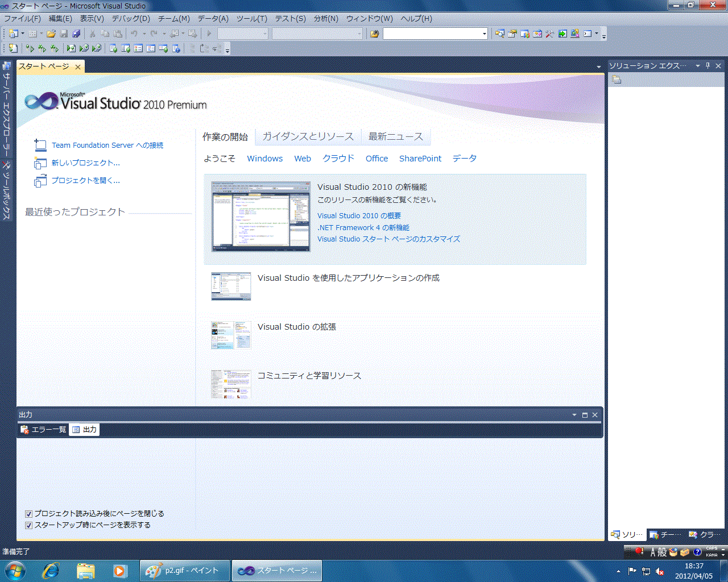This screenshot has width=728, height=582.
Task: Open the ヘルプ(H) menu
Action: tap(416, 19)
